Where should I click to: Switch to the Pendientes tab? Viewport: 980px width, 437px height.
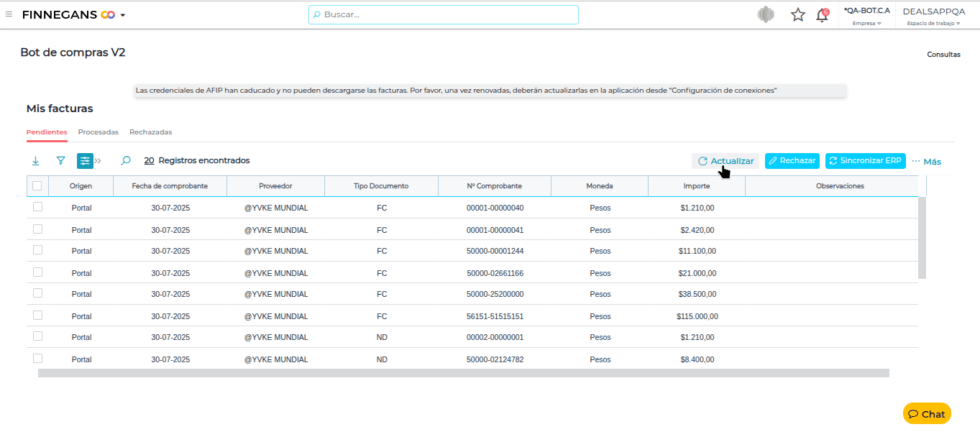coord(47,132)
